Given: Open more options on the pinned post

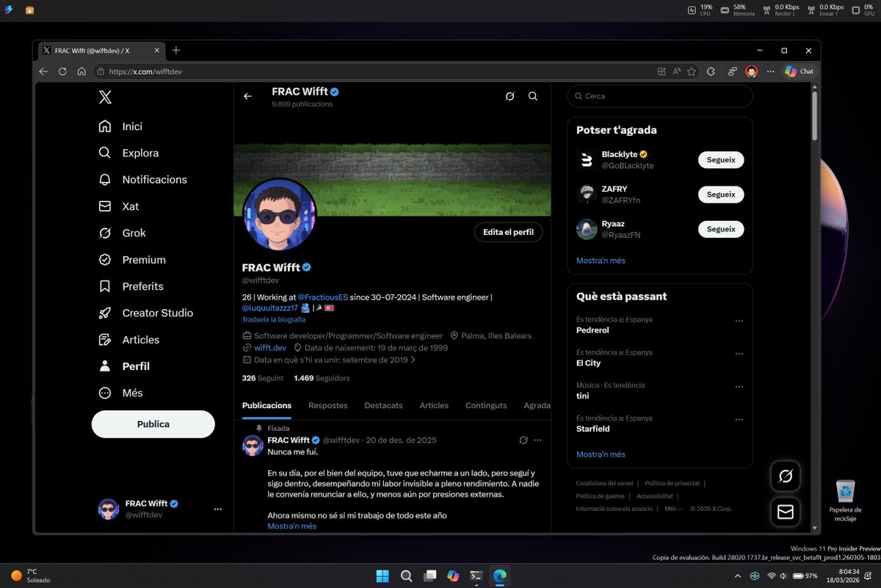Looking at the screenshot, I should [537, 440].
